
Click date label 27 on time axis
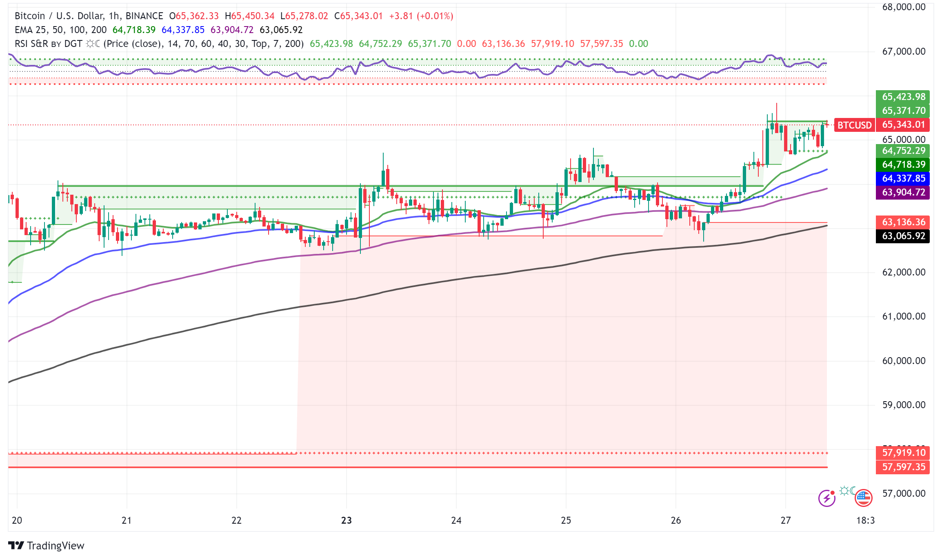tap(786, 520)
